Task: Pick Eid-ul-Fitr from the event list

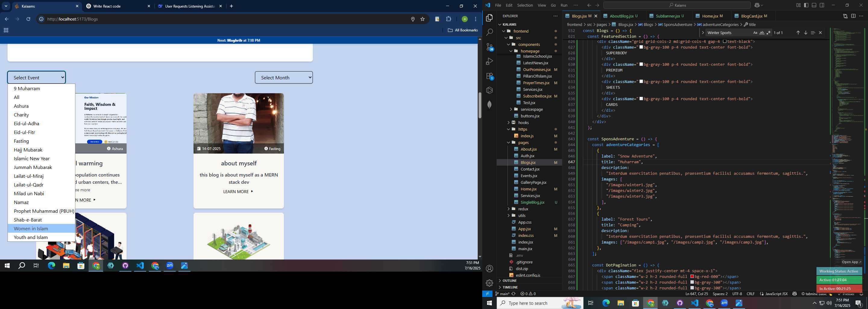Action: (x=42, y=132)
